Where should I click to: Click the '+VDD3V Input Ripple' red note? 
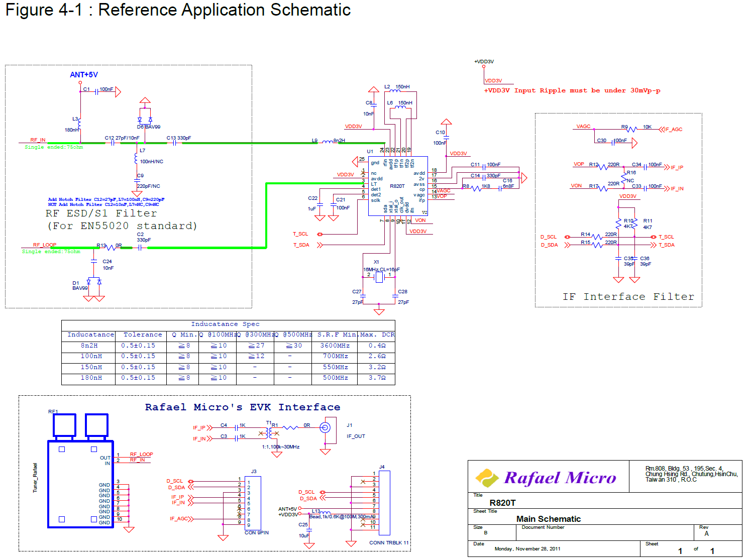(x=572, y=91)
